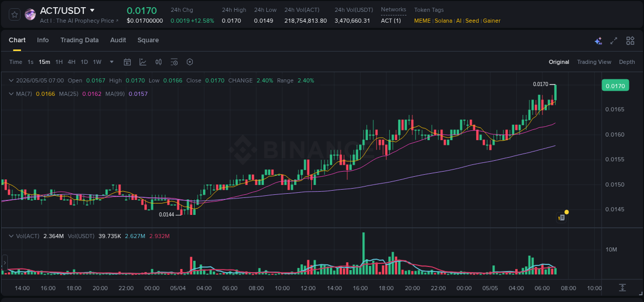Collapse the OHLC date info row chevron

[x=11, y=80]
